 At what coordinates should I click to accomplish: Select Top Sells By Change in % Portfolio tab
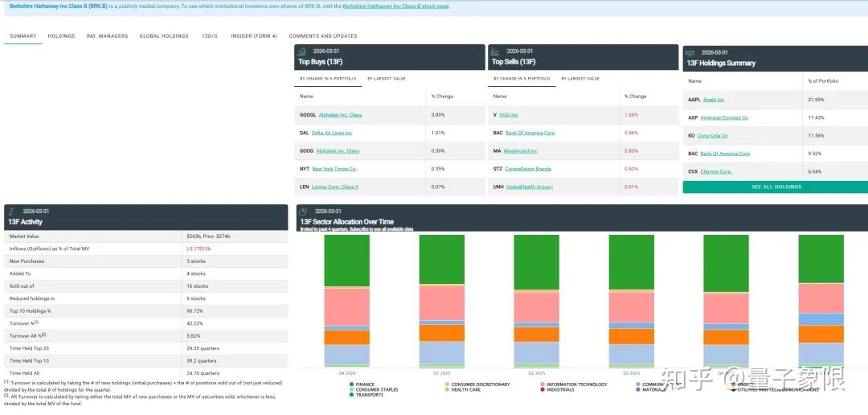pyautogui.click(x=522, y=79)
